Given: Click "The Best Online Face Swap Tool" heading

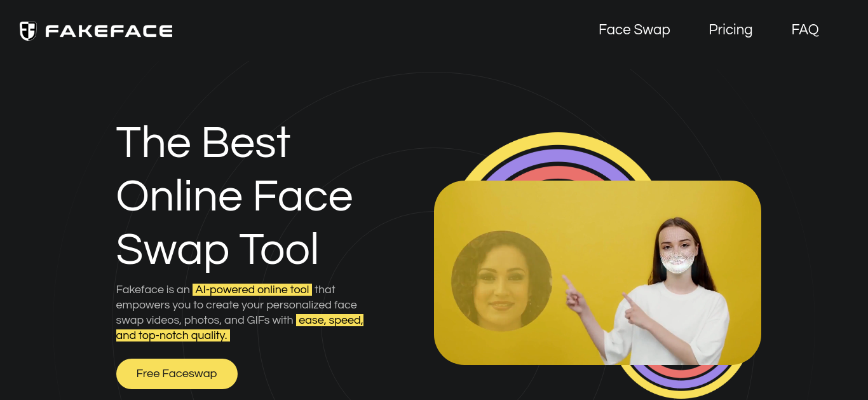Looking at the screenshot, I should point(234,195).
